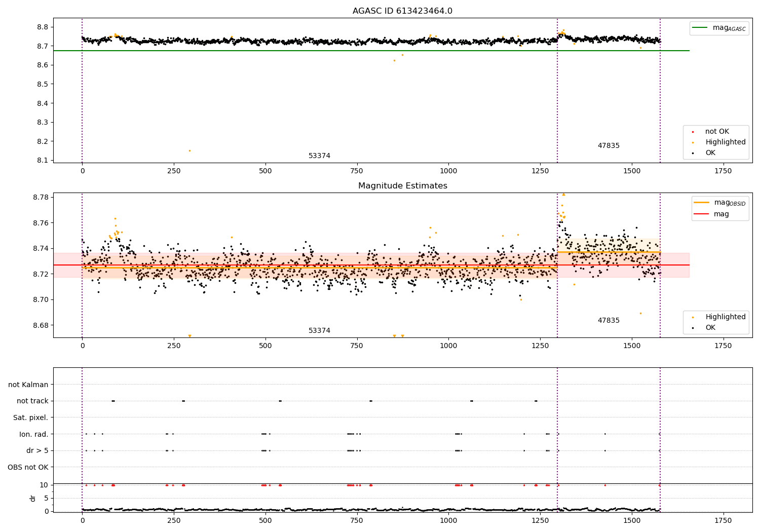Click the 'Ion. rad.' row label
The image size is (760, 532).
(x=34, y=434)
